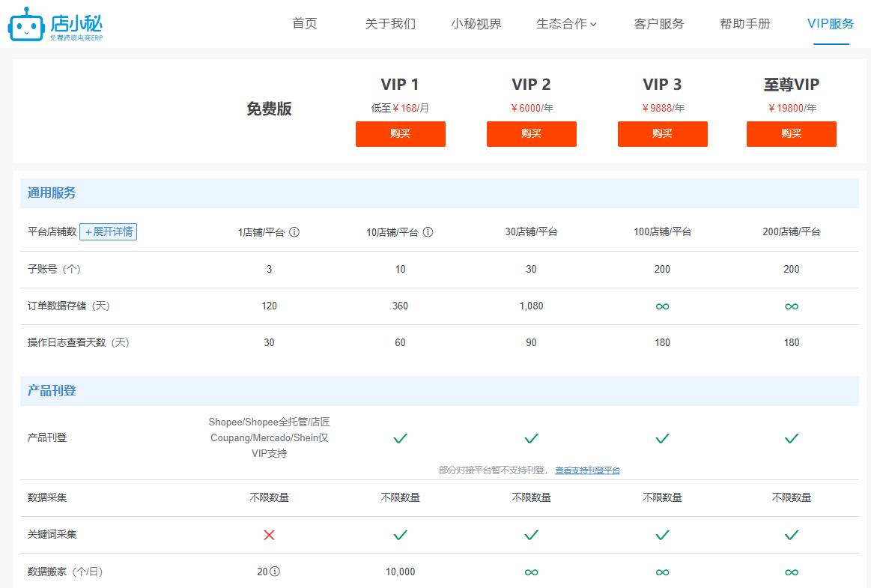Click the infinity symbol for VIP 3 订单数据存储
The height and width of the screenshot is (588, 871).
pyautogui.click(x=662, y=306)
